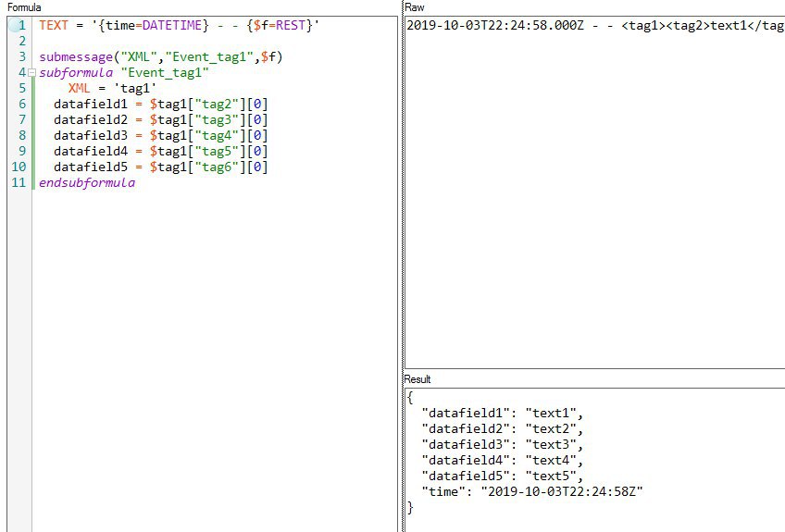
Task: Click the endsubformula keyword
Action: [x=87, y=182]
